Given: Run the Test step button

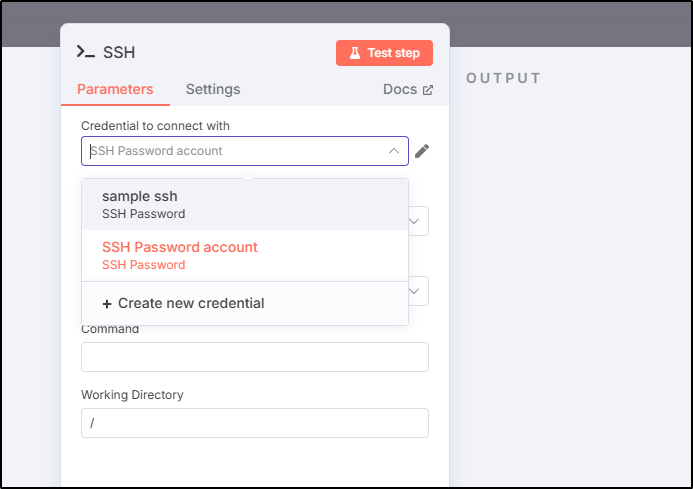Looking at the screenshot, I should [384, 53].
